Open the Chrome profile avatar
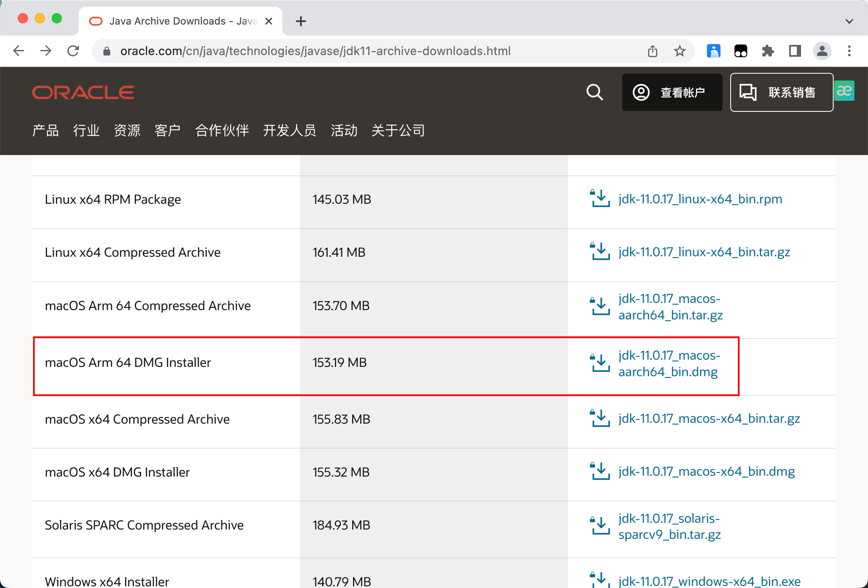The image size is (868, 588). (822, 51)
